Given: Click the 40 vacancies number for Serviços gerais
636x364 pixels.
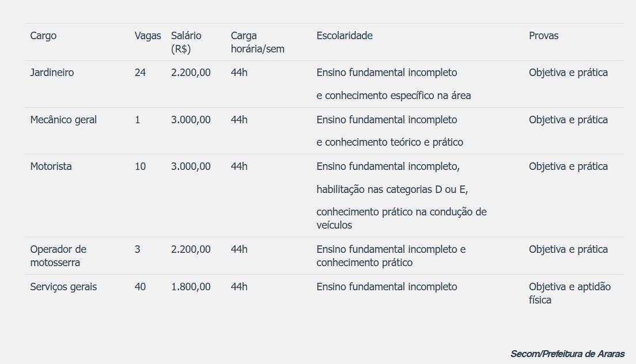Looking at the screenshot, I should pos(140,287).
